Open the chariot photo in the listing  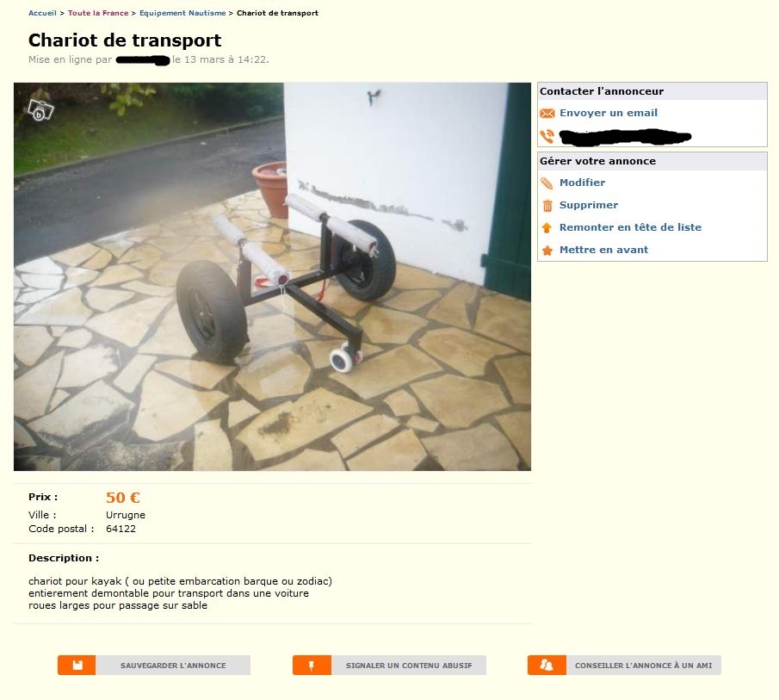click(272, 276)
